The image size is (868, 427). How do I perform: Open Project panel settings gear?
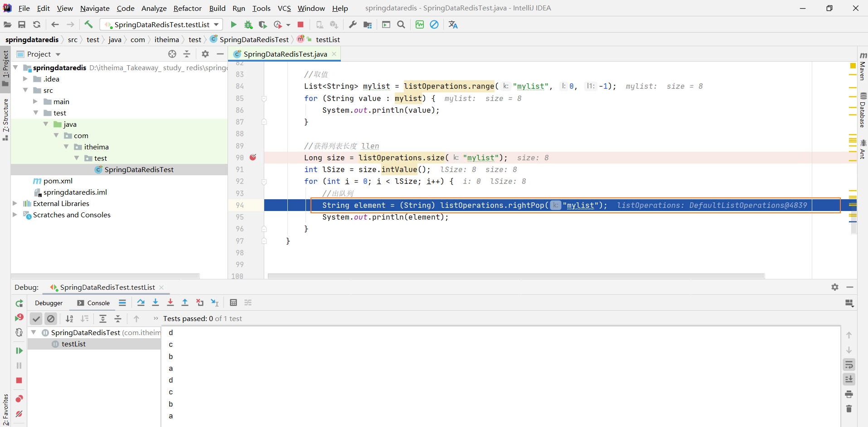pos(205,54)
